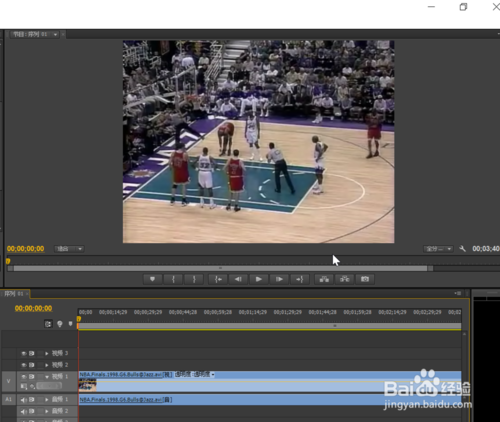Expand the 视频 3 track

click(x=47, y=353)
